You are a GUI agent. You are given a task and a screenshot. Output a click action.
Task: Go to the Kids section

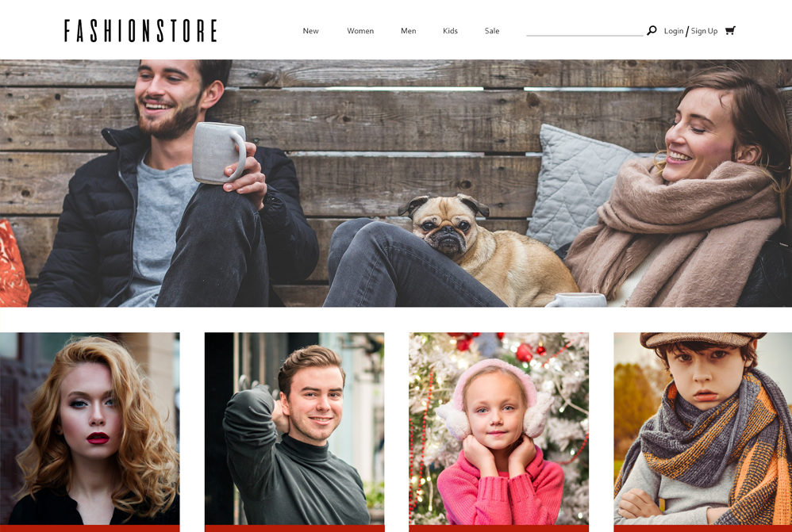[x=450, y=31]
